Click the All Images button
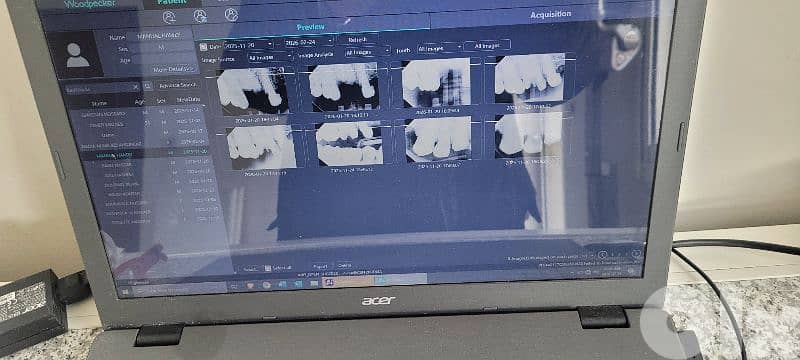800x360 pixels. tap(487, 45)
